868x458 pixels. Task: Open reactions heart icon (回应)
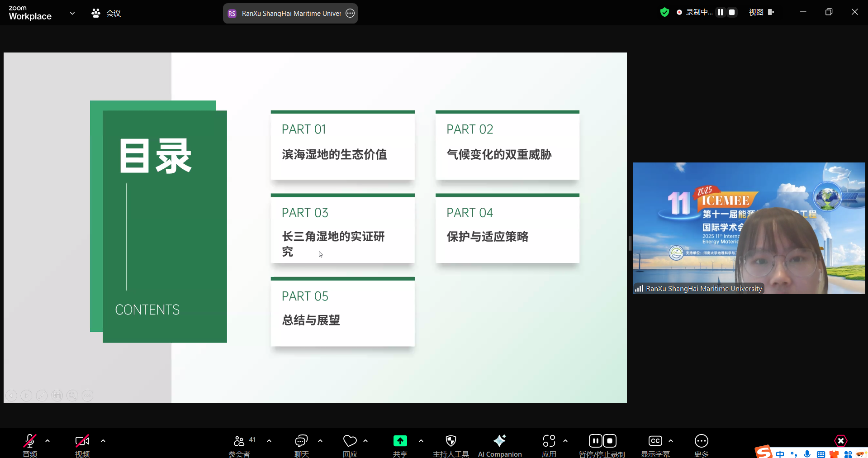350,441
